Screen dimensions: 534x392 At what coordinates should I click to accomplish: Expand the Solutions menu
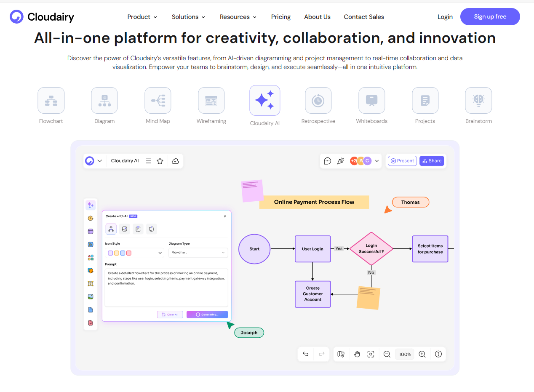click(188, 17)
